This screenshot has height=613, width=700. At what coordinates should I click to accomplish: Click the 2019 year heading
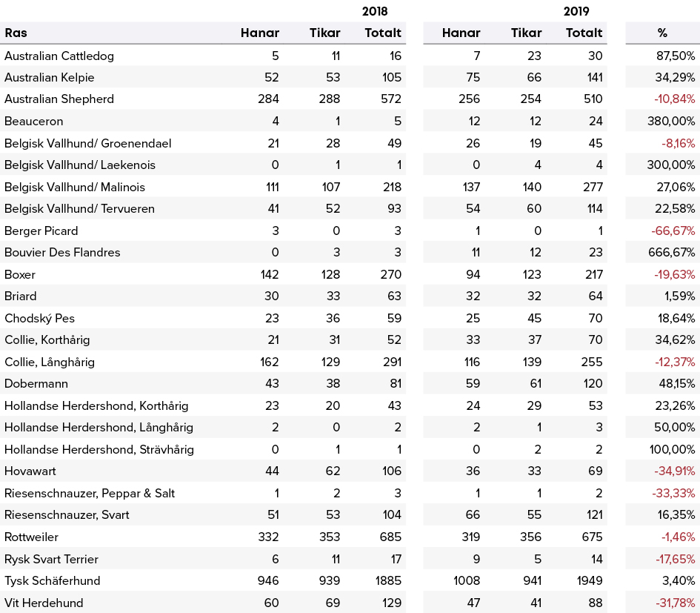click(576, 11)
